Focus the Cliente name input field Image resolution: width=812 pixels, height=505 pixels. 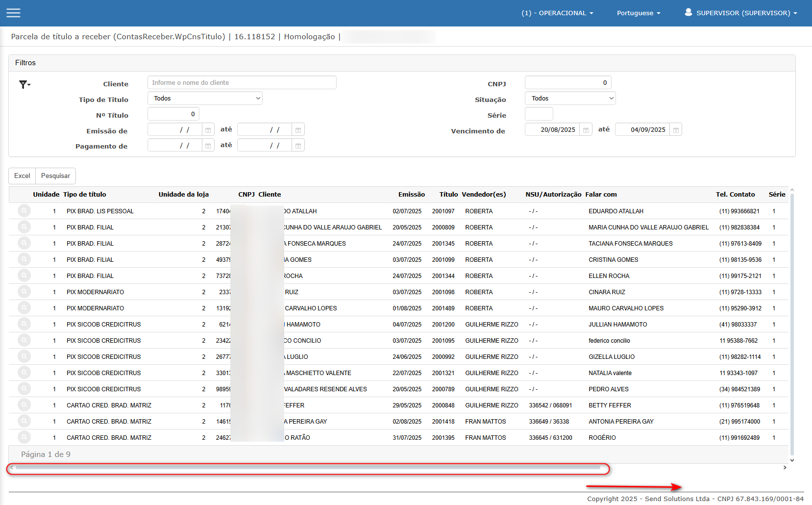point(242,83)
